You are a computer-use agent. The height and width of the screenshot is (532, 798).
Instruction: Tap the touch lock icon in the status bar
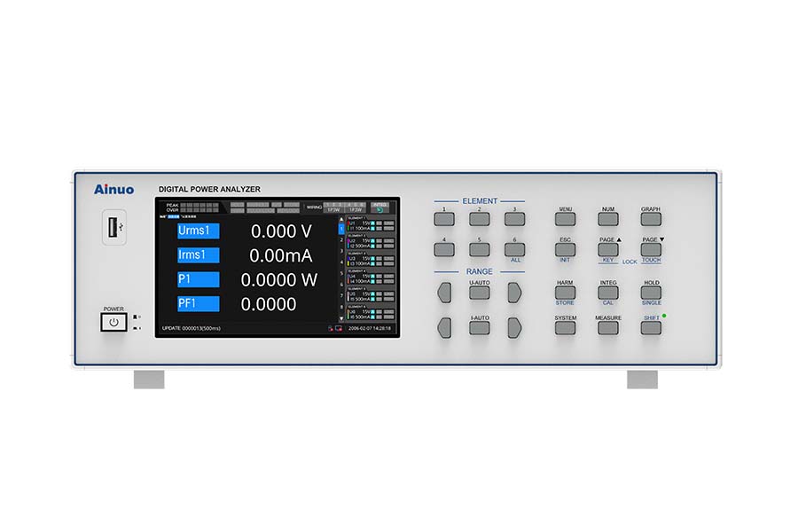(x=338, y=328)
